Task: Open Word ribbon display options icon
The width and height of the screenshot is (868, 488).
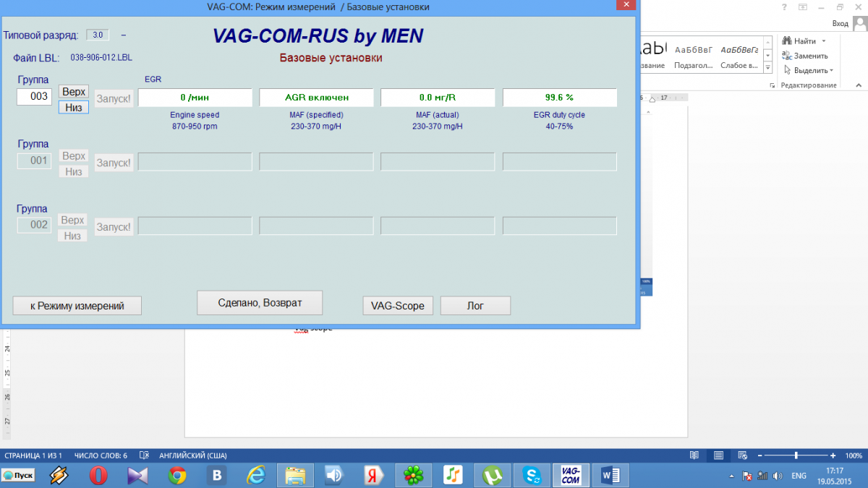Action: point(804,7)
